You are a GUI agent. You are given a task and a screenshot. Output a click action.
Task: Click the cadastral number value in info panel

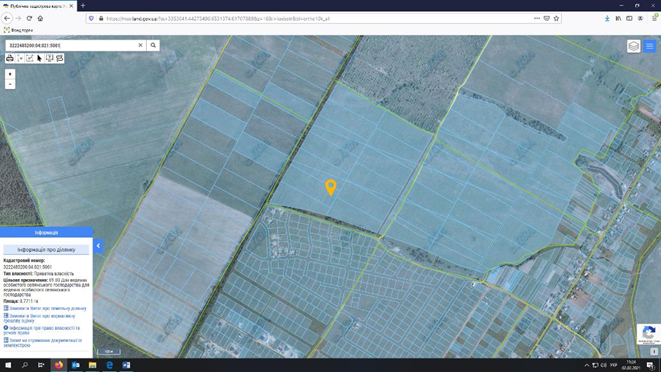click(27, 267)
